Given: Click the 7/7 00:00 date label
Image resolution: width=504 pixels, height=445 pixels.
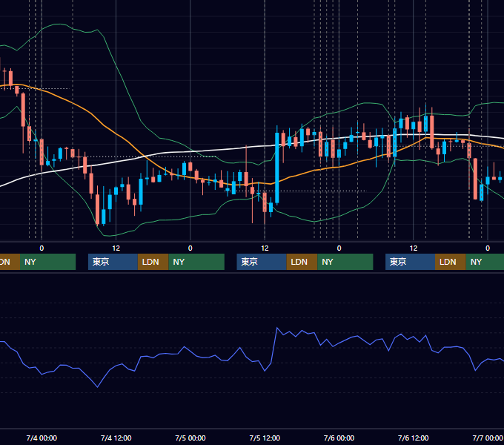Looking at the screenshot, I should pos(488,438).
